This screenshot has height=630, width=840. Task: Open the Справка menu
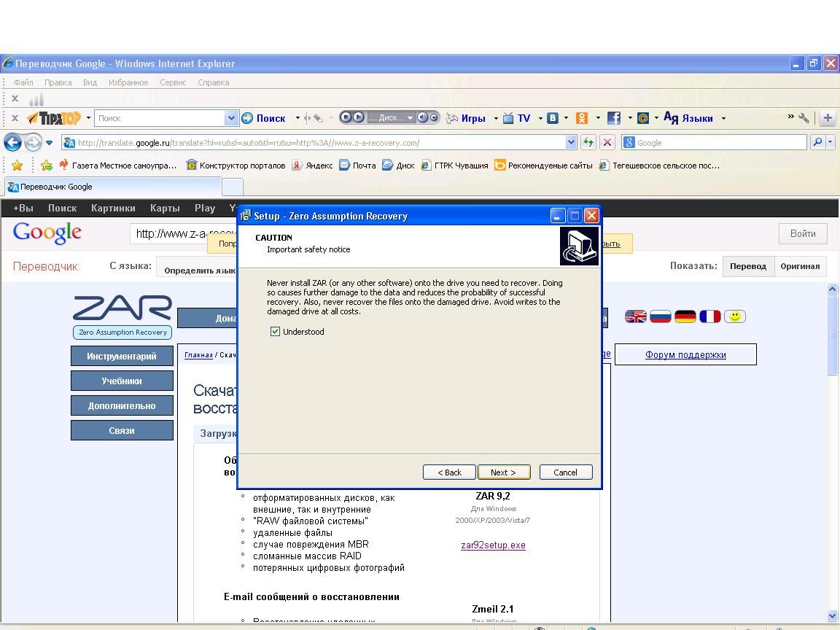click(x=213, y=82)
